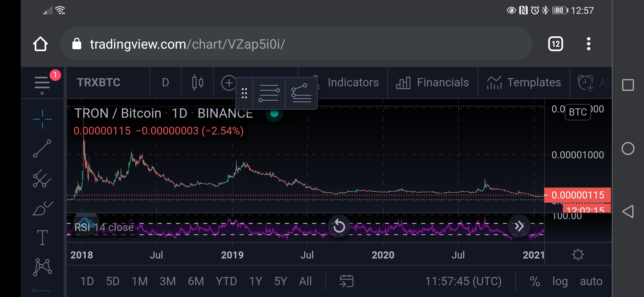Grab the floating toolbar drag handle
This screenshot has height=297, width=644.
[244, 94]
